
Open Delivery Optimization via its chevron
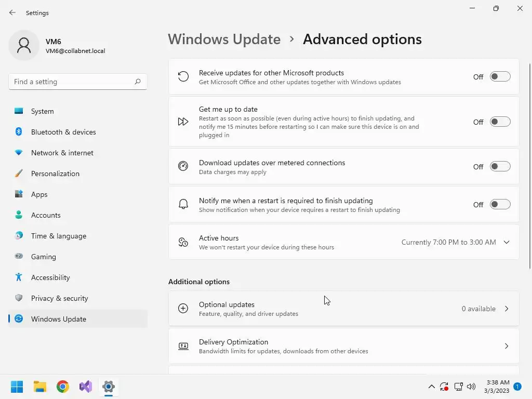pos(507,345)
